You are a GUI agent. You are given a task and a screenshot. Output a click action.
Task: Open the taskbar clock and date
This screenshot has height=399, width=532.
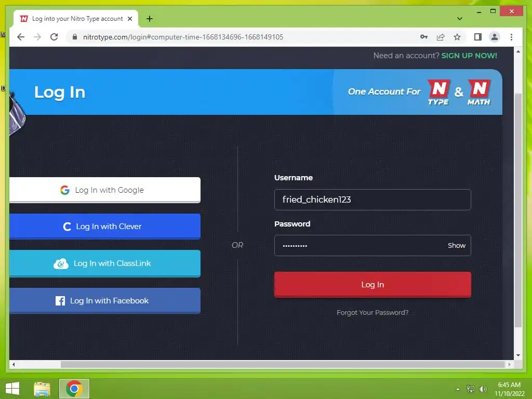point(509,389)
